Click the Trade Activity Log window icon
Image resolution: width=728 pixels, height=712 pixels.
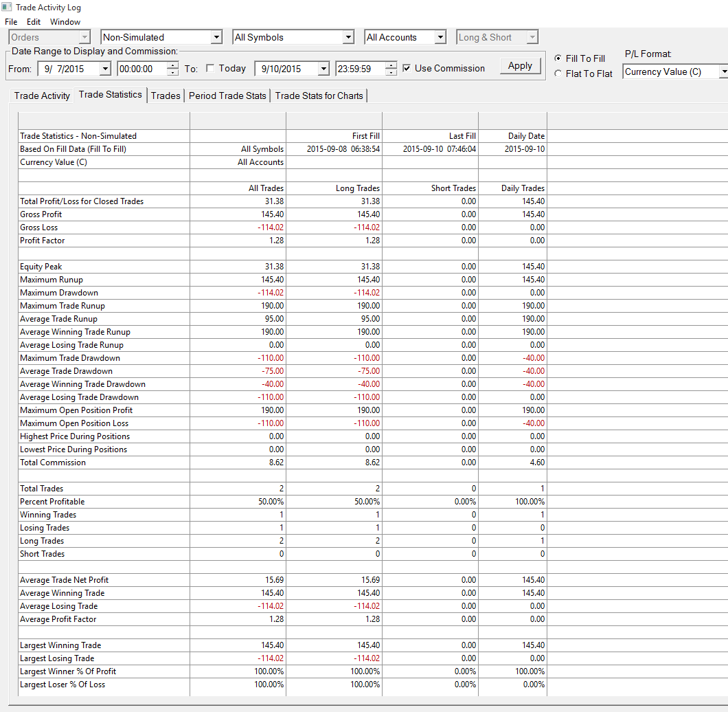pos(6,7)
